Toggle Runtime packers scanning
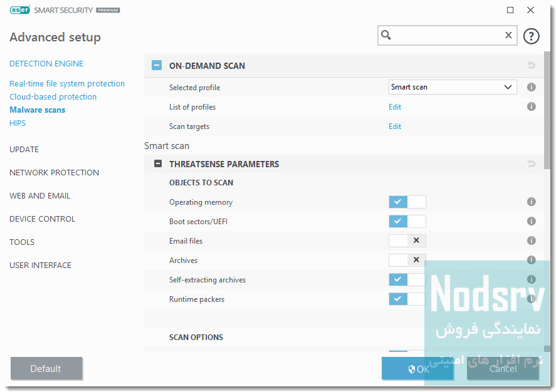Viewport: 556px width, 392px height. point(407,299)
